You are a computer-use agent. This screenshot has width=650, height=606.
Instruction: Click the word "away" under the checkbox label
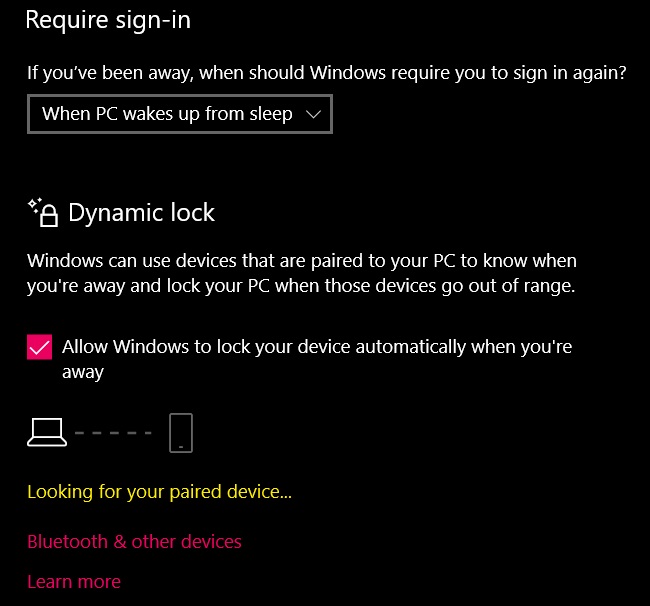[x=83, y=372]
